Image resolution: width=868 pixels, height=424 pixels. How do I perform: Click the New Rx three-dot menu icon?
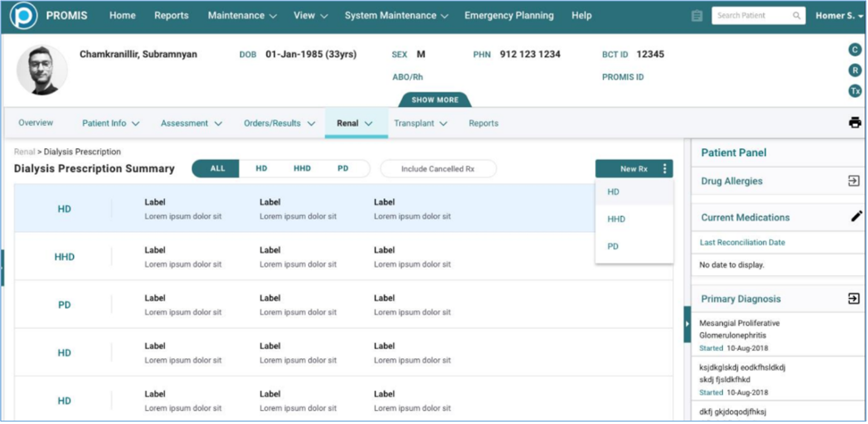664,169
